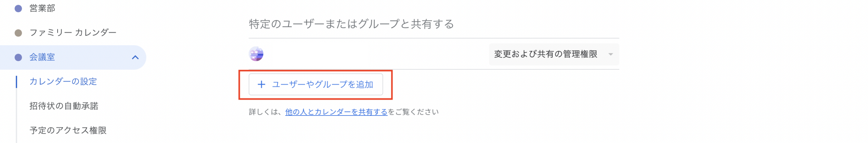Click the 特定のユーザーまたはグループと共有する heading
The width and height of the screenshot is (868, 143).
351,24
